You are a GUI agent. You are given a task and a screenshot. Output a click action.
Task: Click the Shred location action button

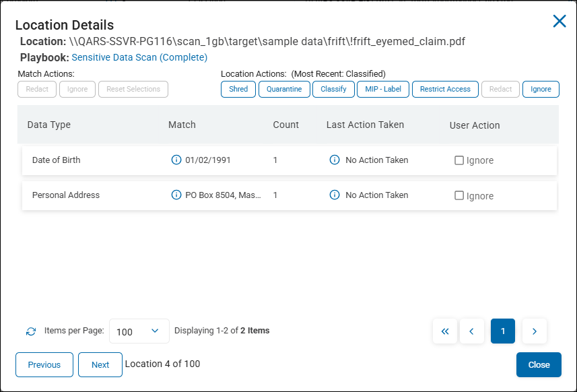point(238,89)
